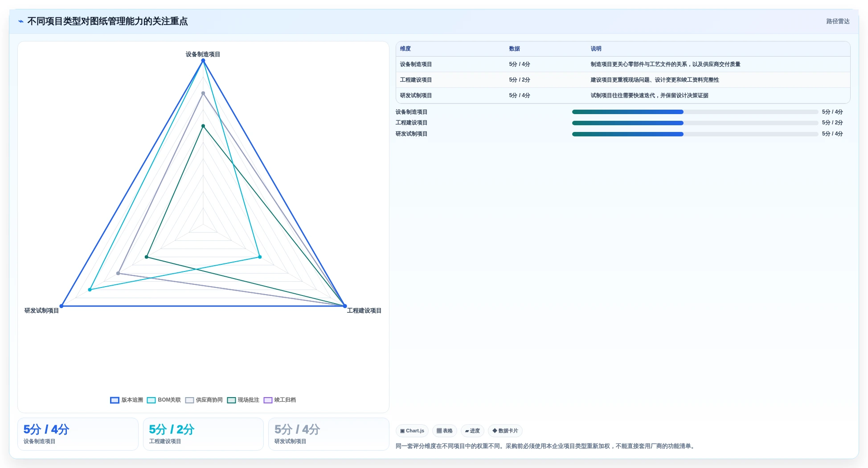Click the 设备制造项目 radar axis label
Image resolution: width=868 pixels, height=468 pixels.
tap(203, 54)
